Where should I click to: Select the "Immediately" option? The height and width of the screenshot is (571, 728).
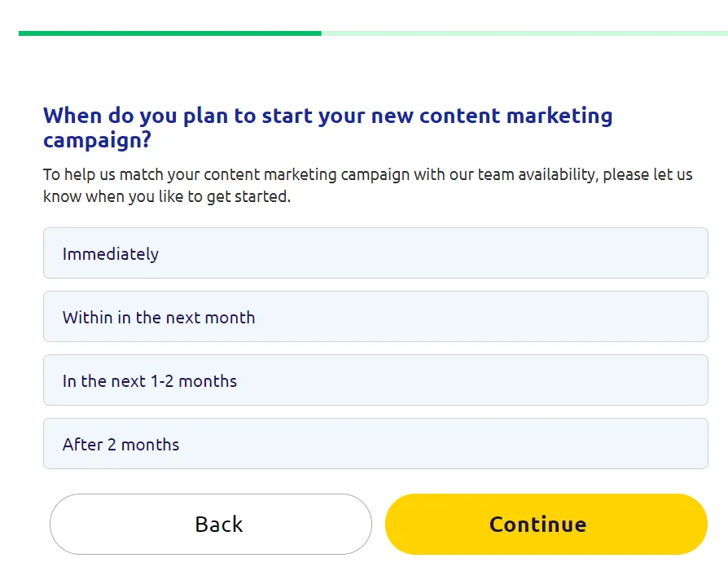(375, 253)
